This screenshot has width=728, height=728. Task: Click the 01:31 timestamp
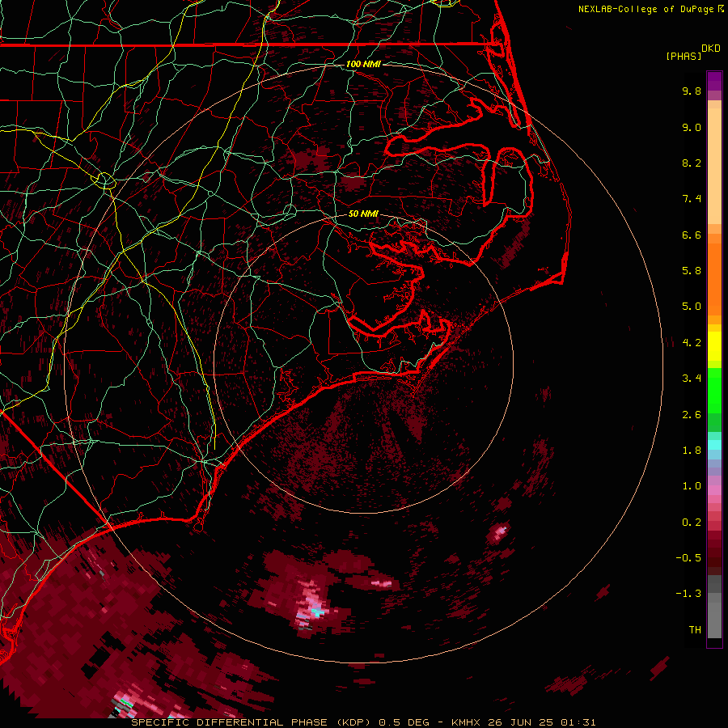point(578,722)
